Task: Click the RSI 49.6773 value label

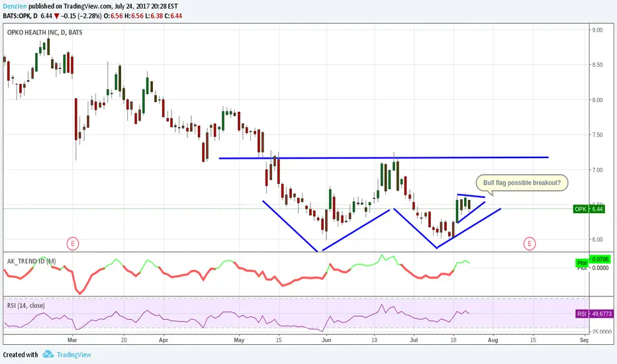Action: click(x=594, y=314)
